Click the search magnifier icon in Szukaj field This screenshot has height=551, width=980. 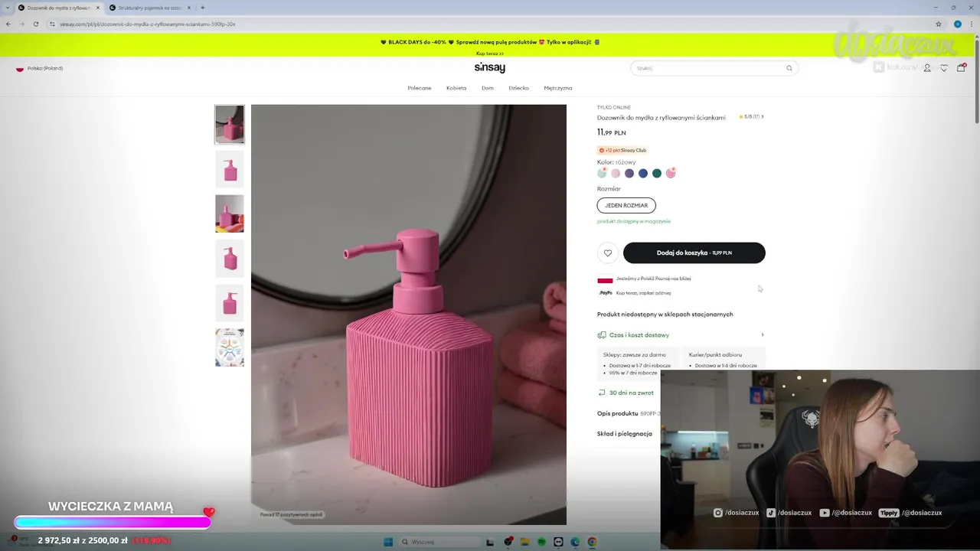click(x=789, y=68)
